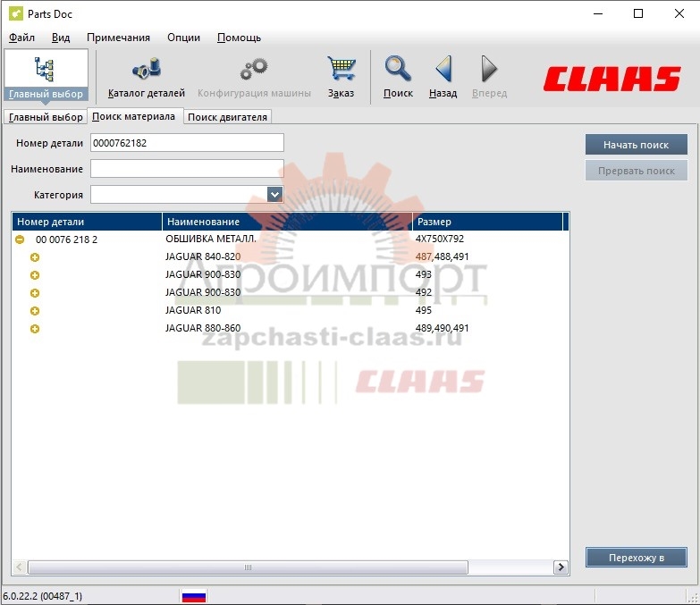
Task: Switch to the Поиск двигателя tab
Action: (x=227, y=117)
